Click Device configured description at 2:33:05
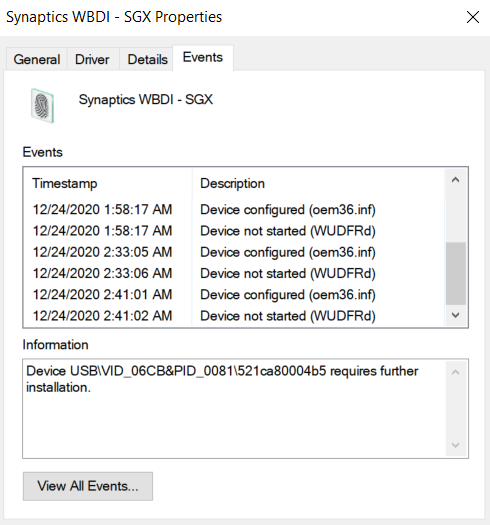 288,252
